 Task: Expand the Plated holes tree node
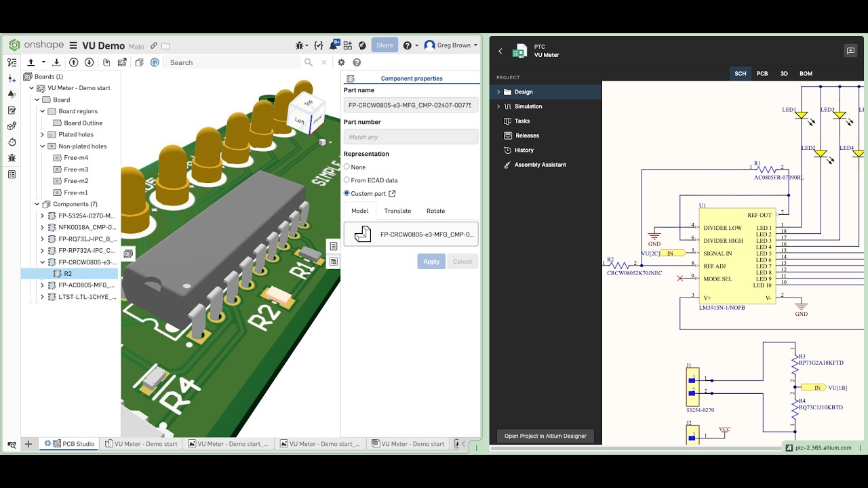pos(43,134)
